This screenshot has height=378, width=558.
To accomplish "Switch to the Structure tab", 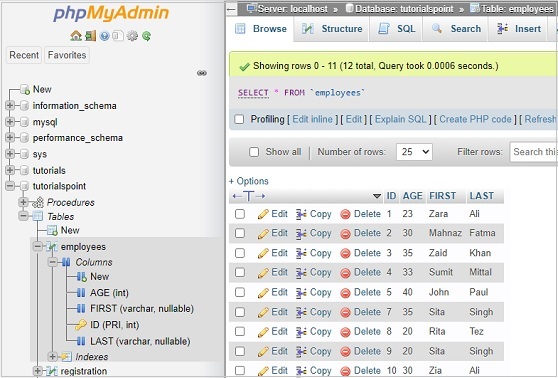I will pyautogui.click(x=332, y=29).
